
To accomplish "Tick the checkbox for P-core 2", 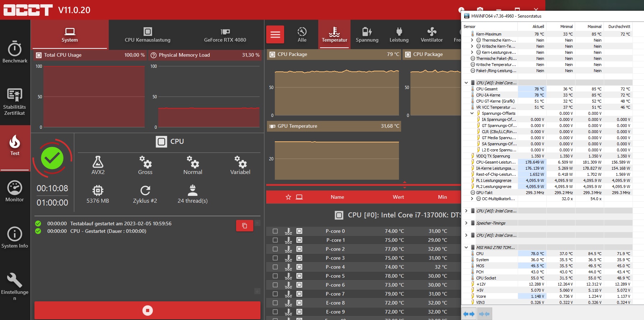I will coord(275,249).
